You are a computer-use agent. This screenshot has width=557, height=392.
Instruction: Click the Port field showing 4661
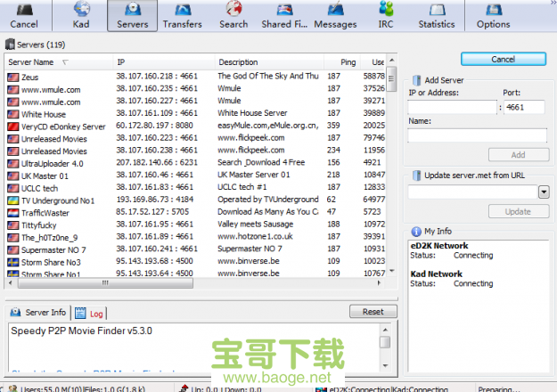click(524, 107)
